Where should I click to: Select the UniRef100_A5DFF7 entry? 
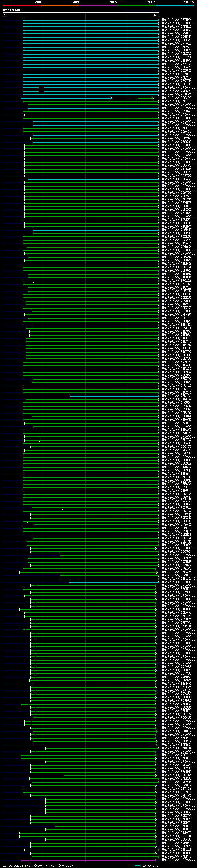[176, 128]
